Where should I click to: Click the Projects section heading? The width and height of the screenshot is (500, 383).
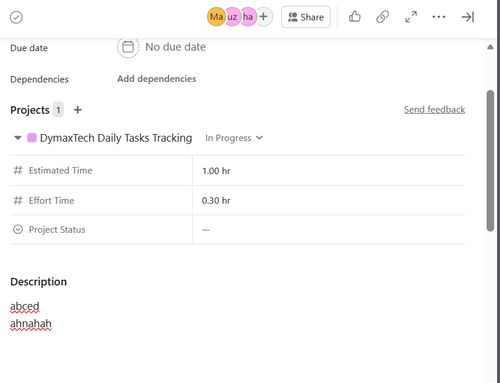coord(30,110)
